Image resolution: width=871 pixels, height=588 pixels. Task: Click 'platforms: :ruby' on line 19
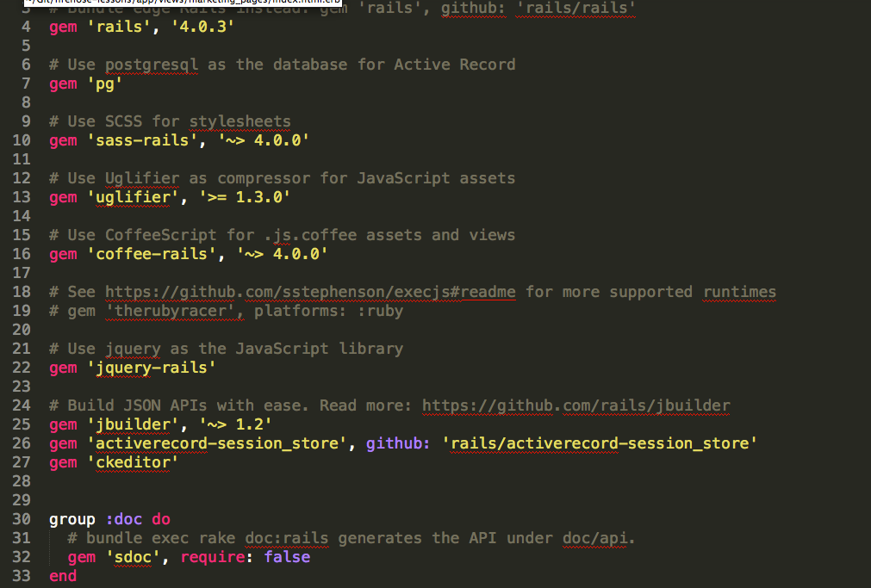tap(328, 311)
